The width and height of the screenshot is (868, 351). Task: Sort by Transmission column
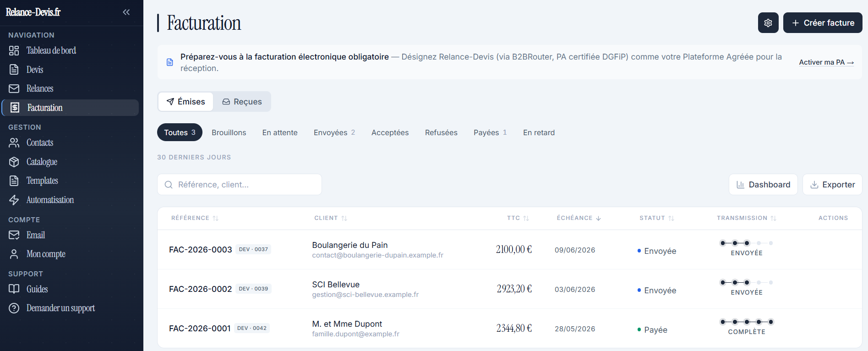pos(747,218)
